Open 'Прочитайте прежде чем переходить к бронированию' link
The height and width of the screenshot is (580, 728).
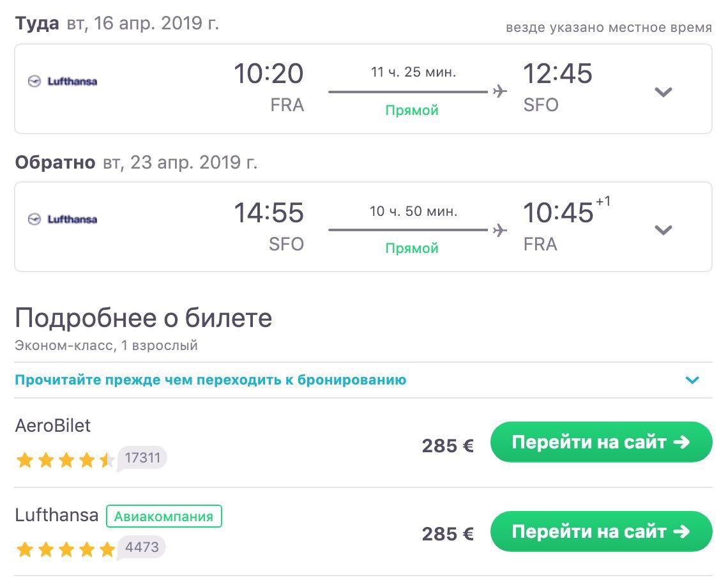point(211,380)
